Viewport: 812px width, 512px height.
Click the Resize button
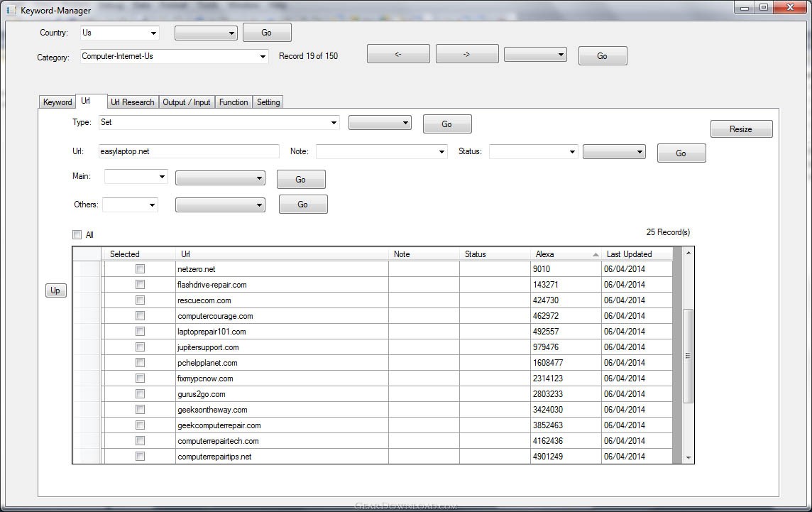(x=741, y=129)
